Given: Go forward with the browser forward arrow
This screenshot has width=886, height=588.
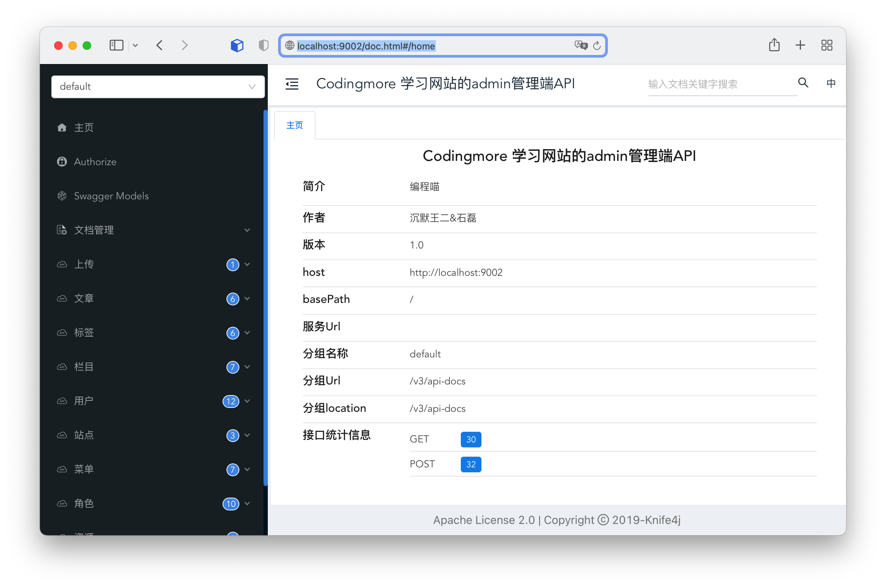Looking at the screenshot, I should click(184, 45).
